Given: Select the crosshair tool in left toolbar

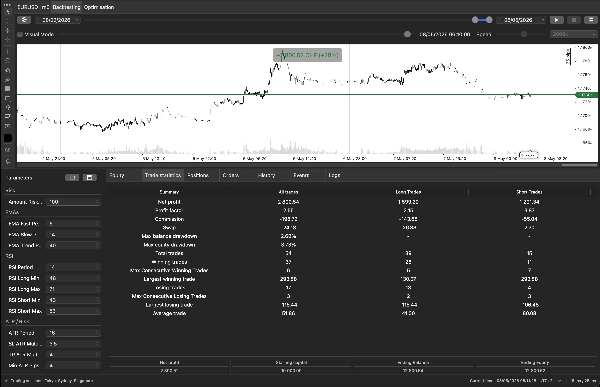Looking at the screenshot, I should tap(8, 30).
